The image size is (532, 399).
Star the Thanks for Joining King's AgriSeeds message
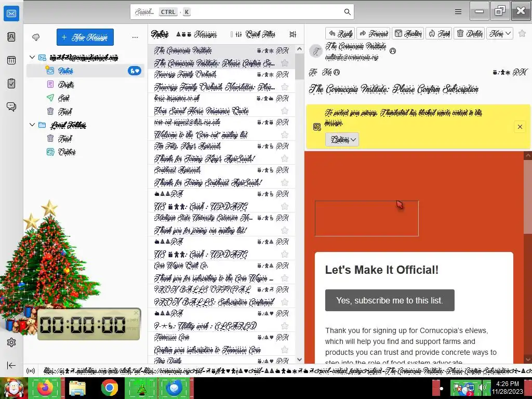click(x=285, y=158)
